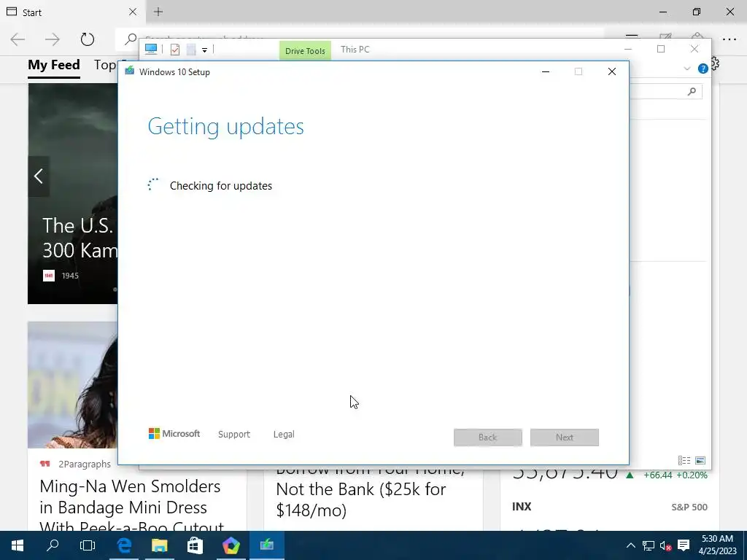
Task: Close the Start tab in Edge
Action: point(133,12)
